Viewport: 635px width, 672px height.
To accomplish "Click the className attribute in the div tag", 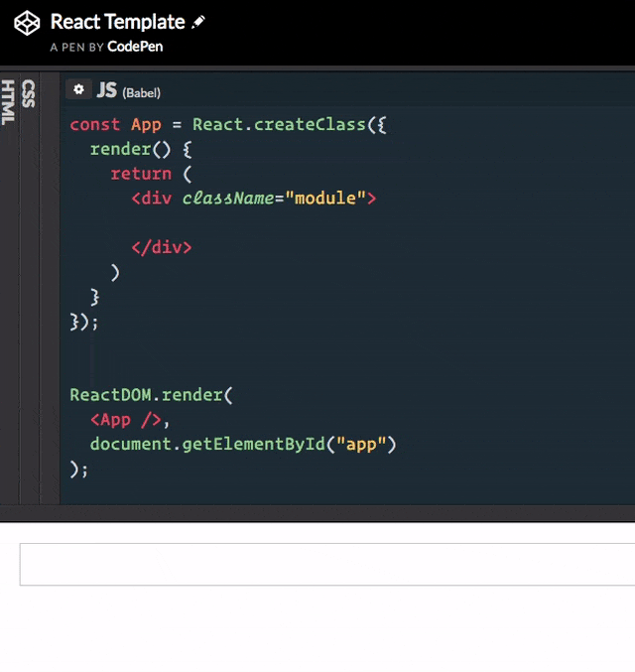I will pos(228,199).
